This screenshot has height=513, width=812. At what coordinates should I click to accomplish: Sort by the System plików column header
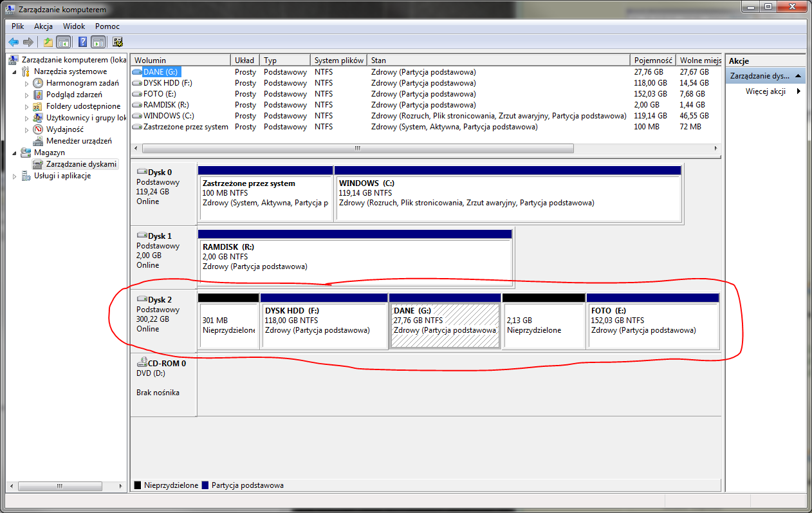pyautogui.click(x=338, y=61)
